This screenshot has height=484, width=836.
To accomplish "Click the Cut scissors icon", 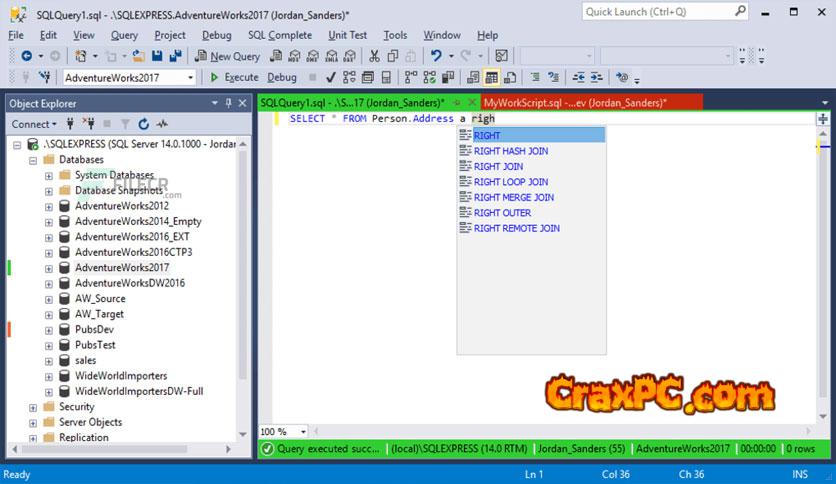I will tap(375, 56).
